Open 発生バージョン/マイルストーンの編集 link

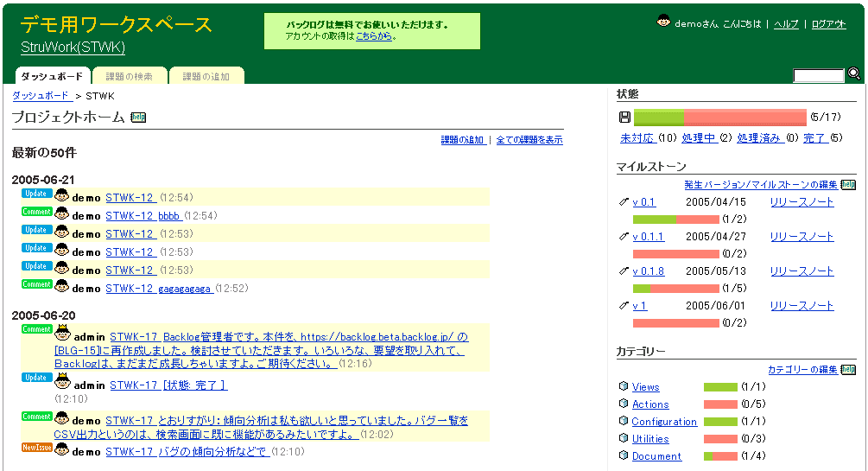tap(761, 185)
